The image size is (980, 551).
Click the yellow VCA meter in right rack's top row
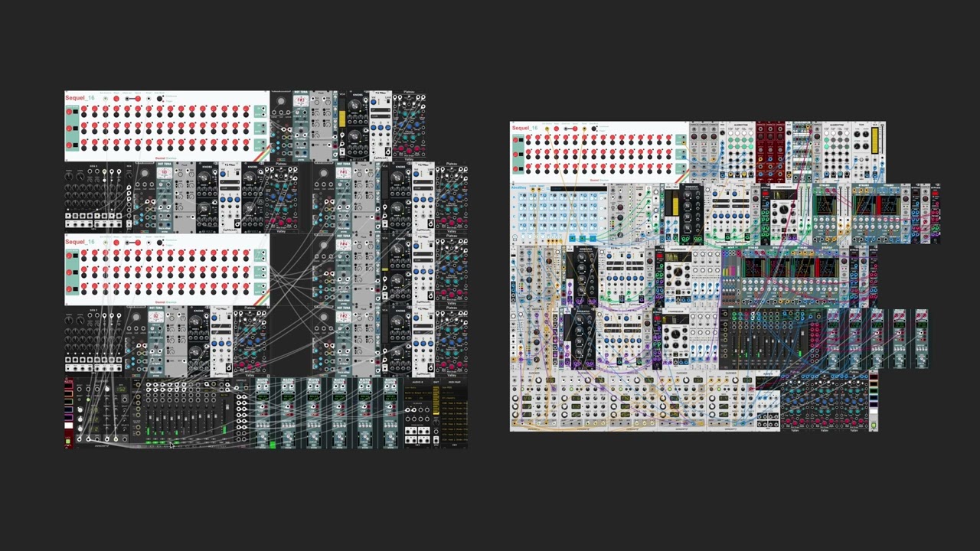pos(874,142)
